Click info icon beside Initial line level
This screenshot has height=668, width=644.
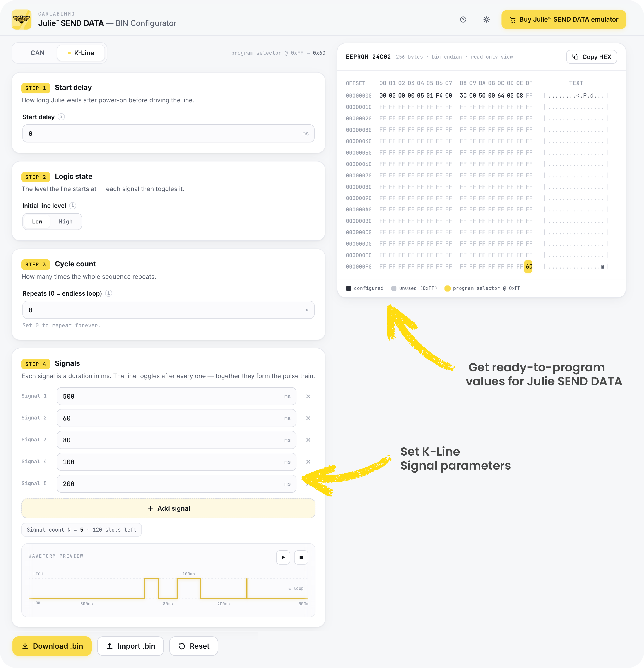tap(73, 206)
